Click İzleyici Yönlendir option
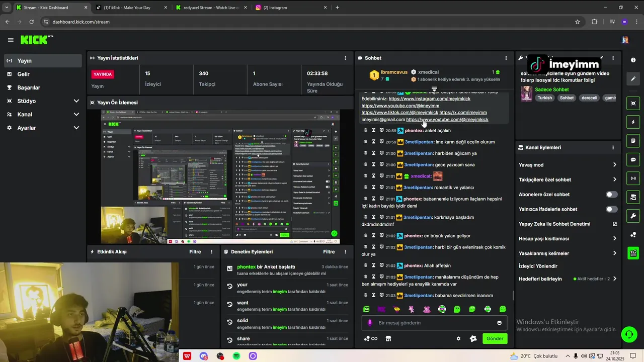The image size is (644, 362). click(x=538, y=266)
